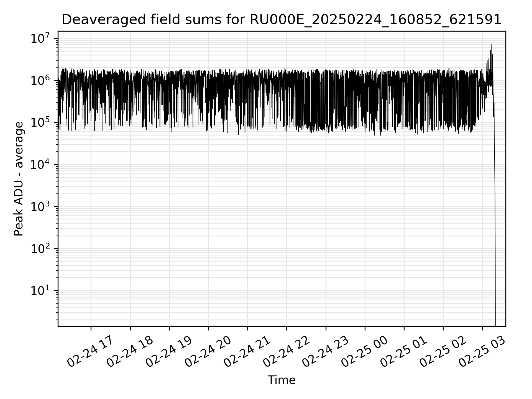Click the y-axis tick label 10^6
This screenshot has height=399, width=532.
pos(40,80)
